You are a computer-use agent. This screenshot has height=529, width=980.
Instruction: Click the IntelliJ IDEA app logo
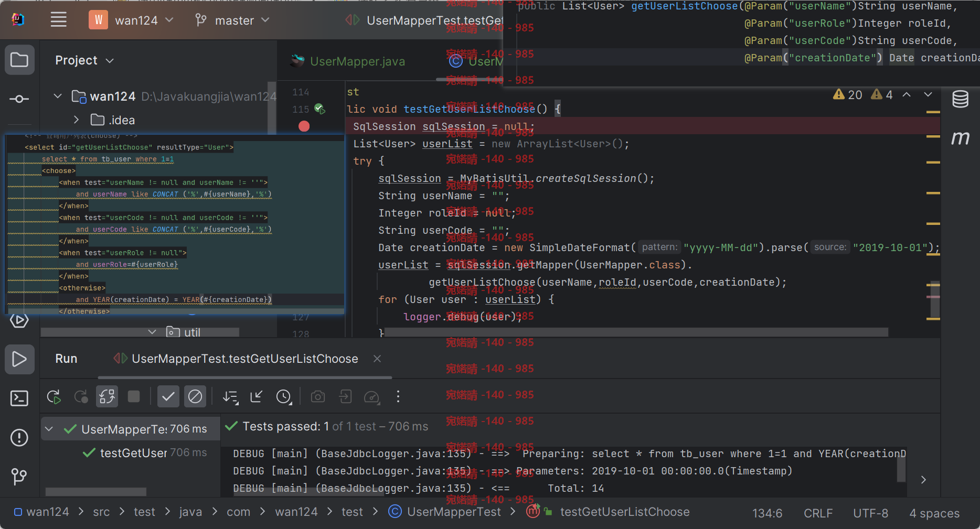tap(18, 20)
